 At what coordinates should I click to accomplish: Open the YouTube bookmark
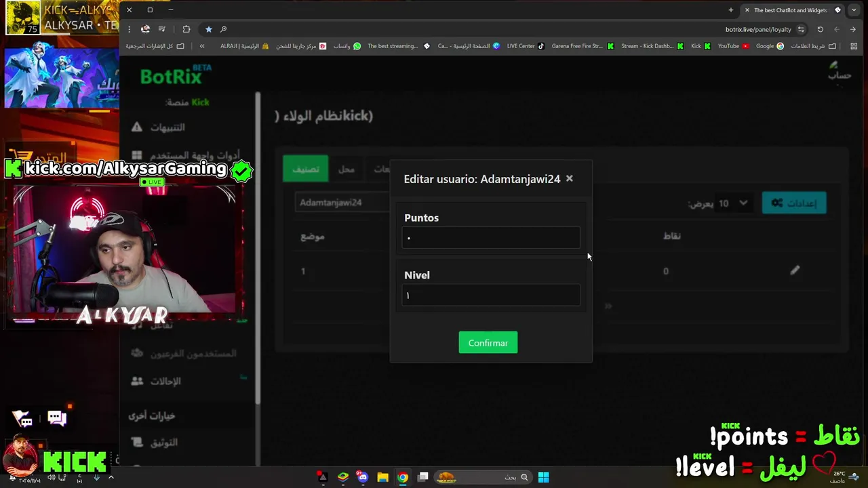(x=733, y=46)
